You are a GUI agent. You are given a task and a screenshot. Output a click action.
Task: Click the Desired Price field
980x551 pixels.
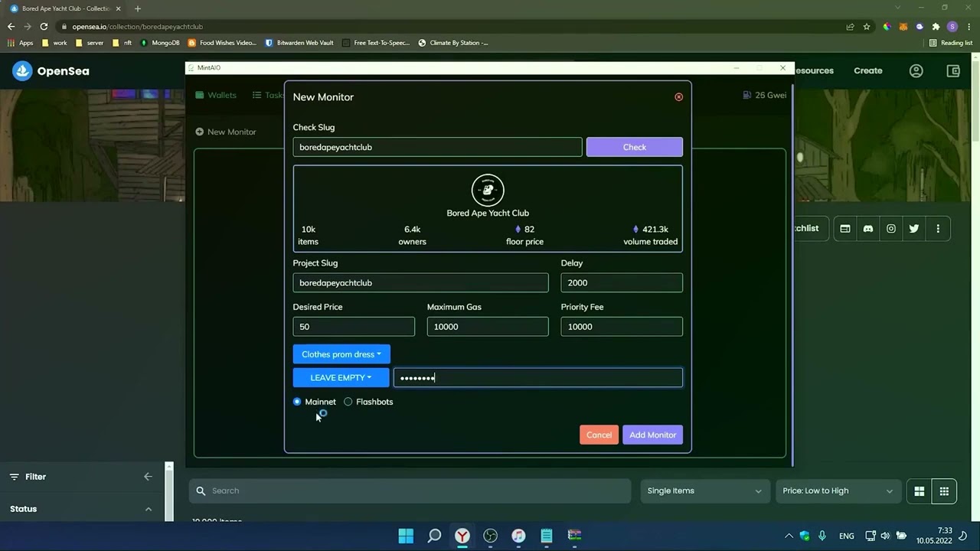(x=354, y=327)
